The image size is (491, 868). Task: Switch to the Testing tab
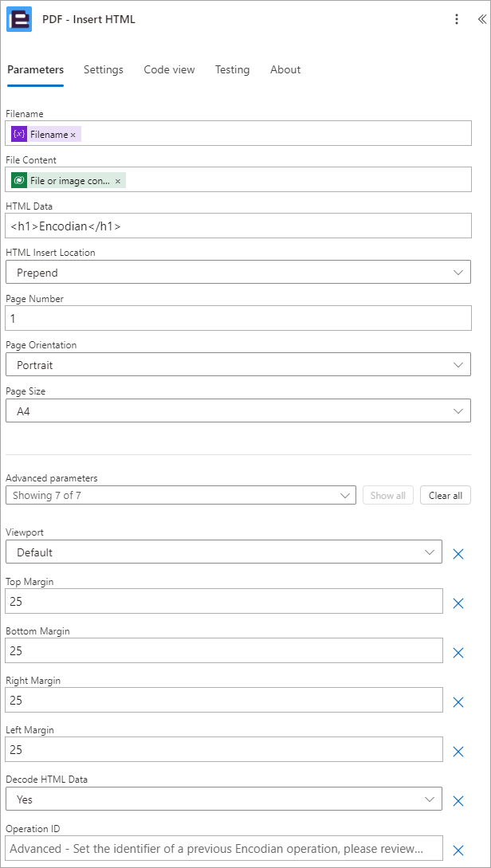pyautogui.click(x=233, y=70)
